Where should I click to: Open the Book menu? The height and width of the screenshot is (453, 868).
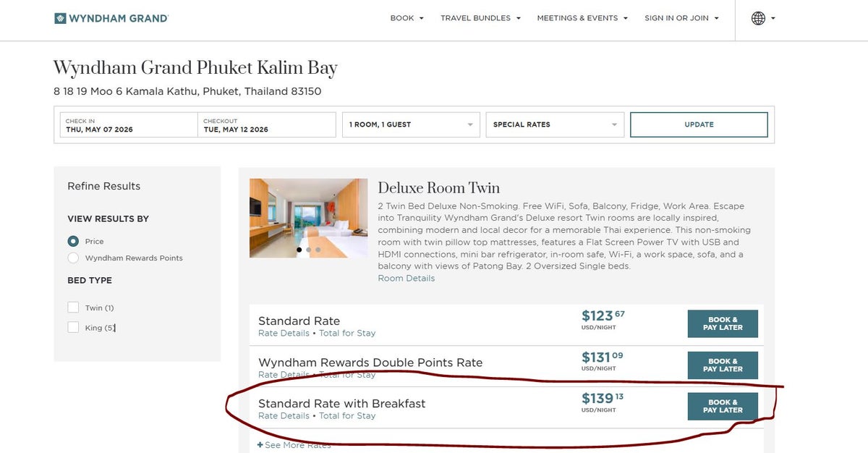(x=407, y=18)
